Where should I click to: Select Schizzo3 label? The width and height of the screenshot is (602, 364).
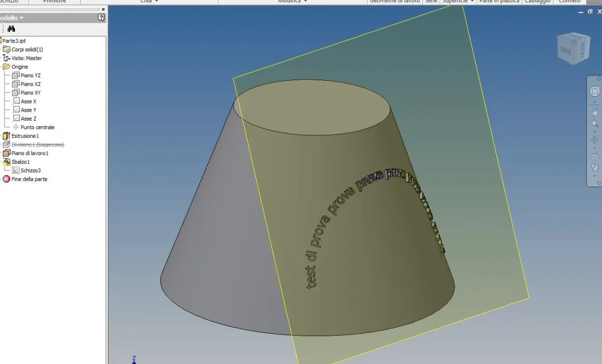(31, 170)
